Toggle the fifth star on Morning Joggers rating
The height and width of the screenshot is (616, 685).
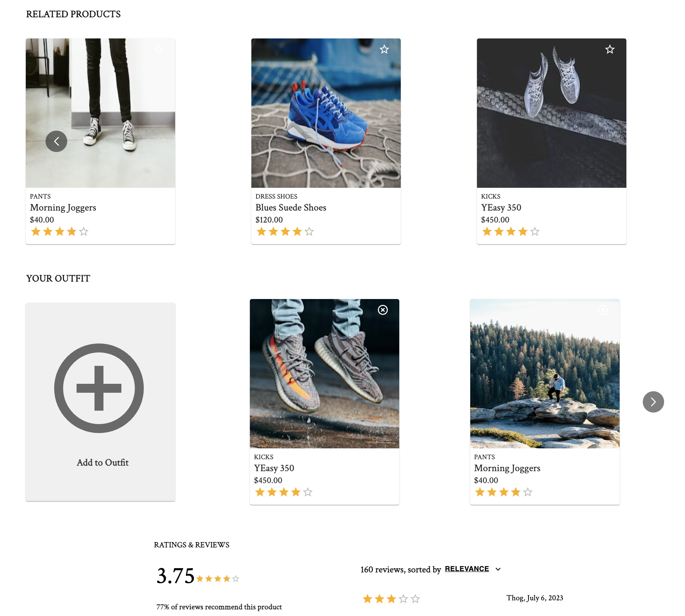pyautogui.click(x=84, y=231)
